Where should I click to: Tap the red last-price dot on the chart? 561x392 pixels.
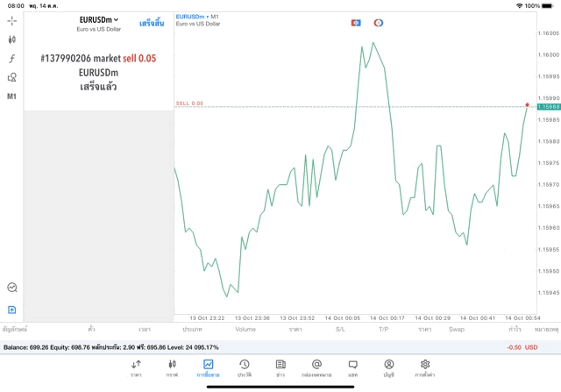(527, 105)
